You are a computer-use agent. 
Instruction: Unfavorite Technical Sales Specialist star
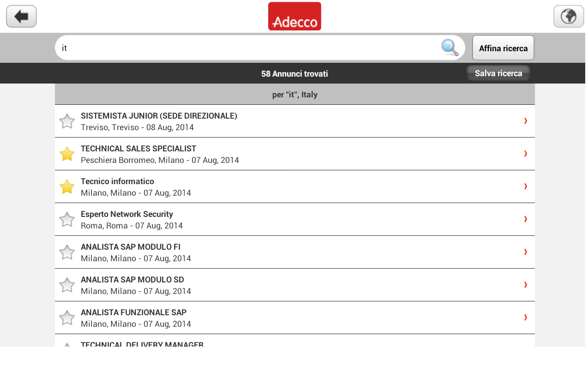click(67, 154)
